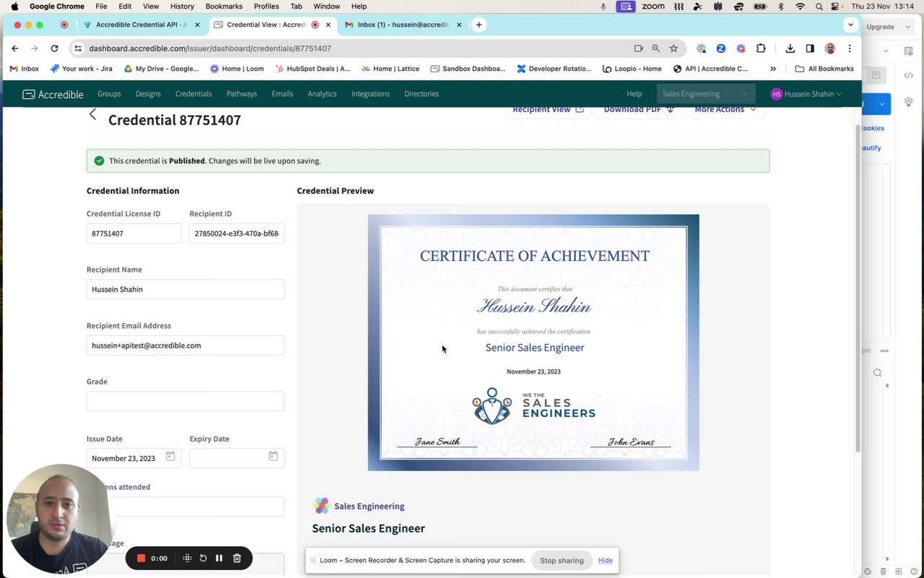924x578 pixels.
Task: Stop the Loom recording with red square
Action: pyautogui.click(x=141, y=558)
